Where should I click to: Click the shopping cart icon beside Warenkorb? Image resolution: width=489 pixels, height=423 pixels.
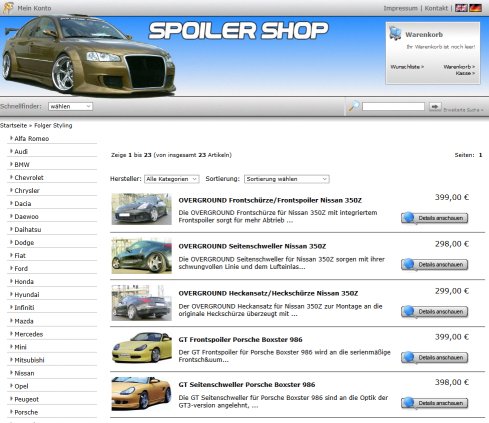coord(395,34)
